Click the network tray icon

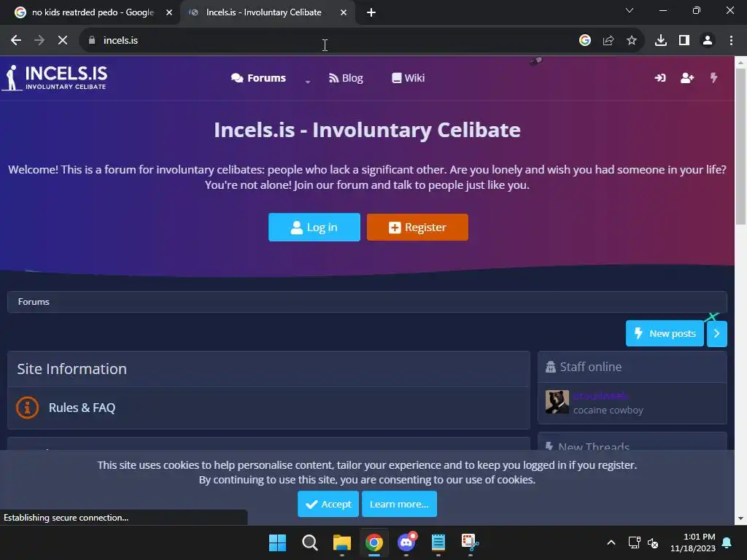(x=634, y=542)
